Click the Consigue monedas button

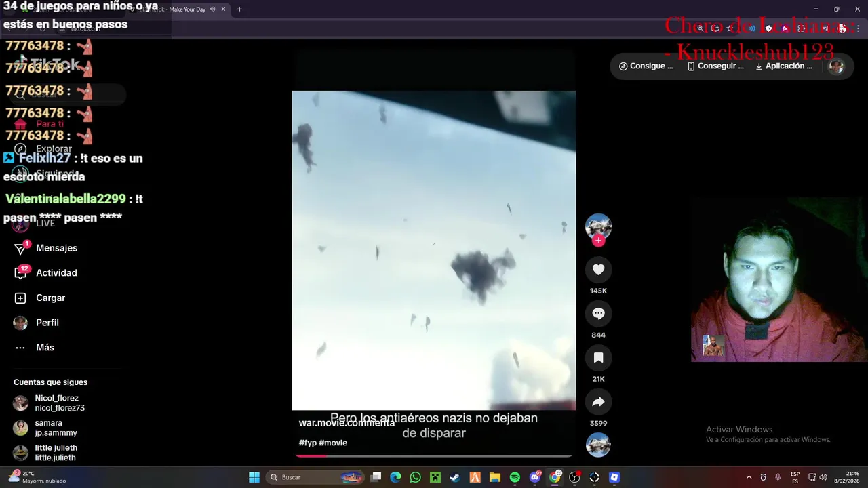(646, 66)
